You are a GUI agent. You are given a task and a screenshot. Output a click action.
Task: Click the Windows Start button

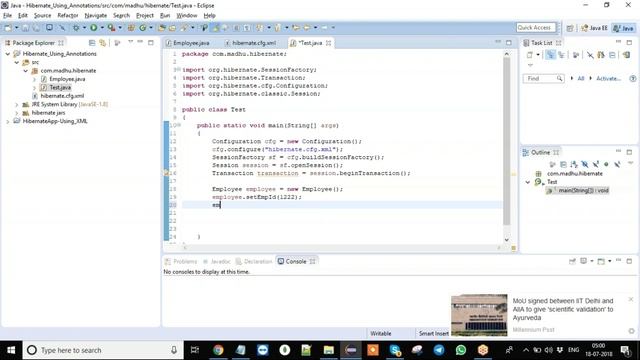[x=11, y=350]
